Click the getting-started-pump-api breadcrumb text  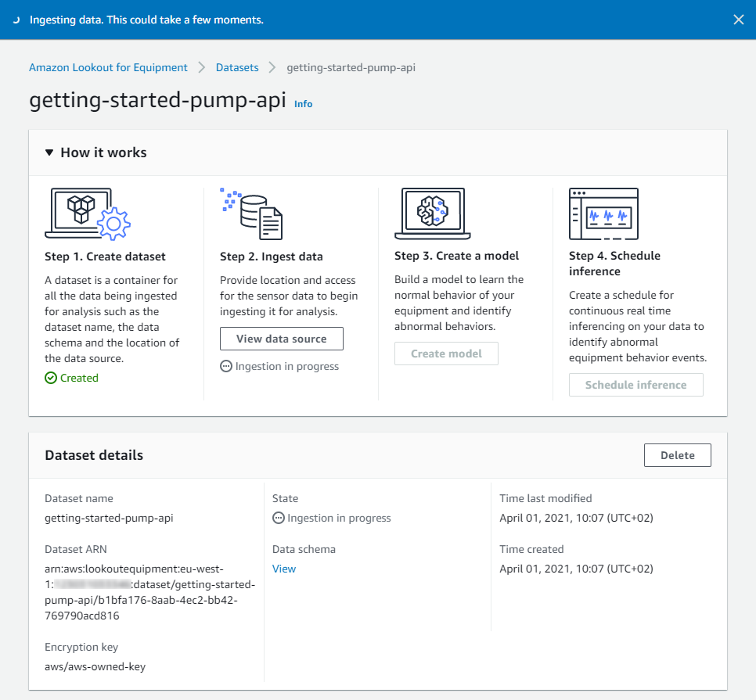351,67
